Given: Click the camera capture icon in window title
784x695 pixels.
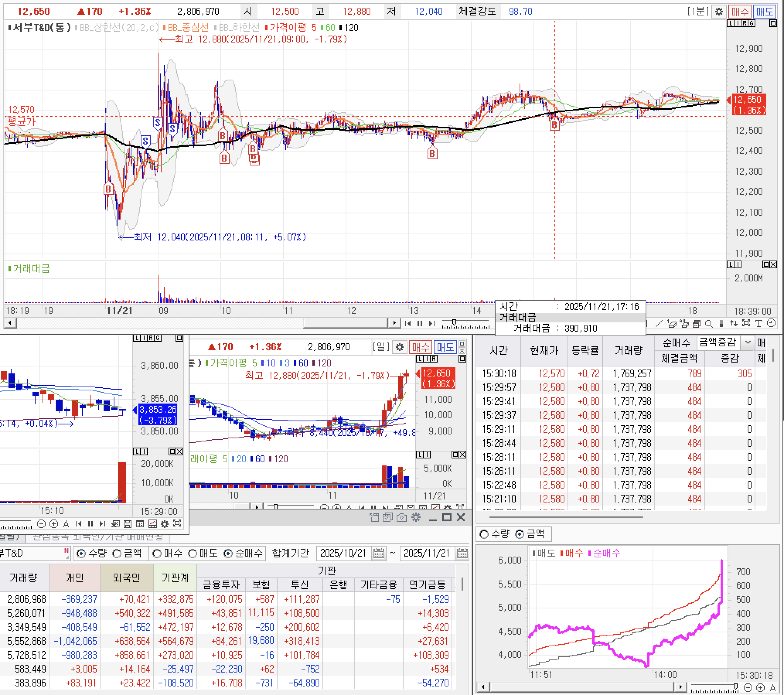Looking at the screenshot, I should (x=402, y=518).
